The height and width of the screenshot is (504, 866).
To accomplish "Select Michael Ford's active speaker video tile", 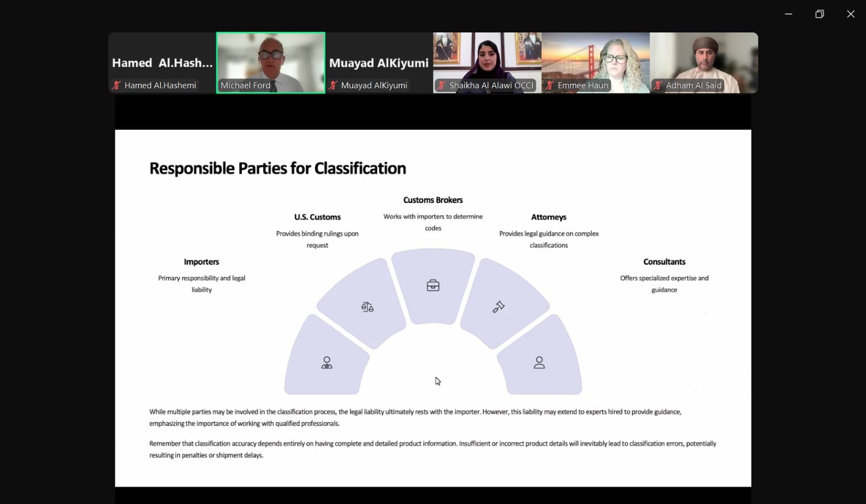I will [271, 59].
